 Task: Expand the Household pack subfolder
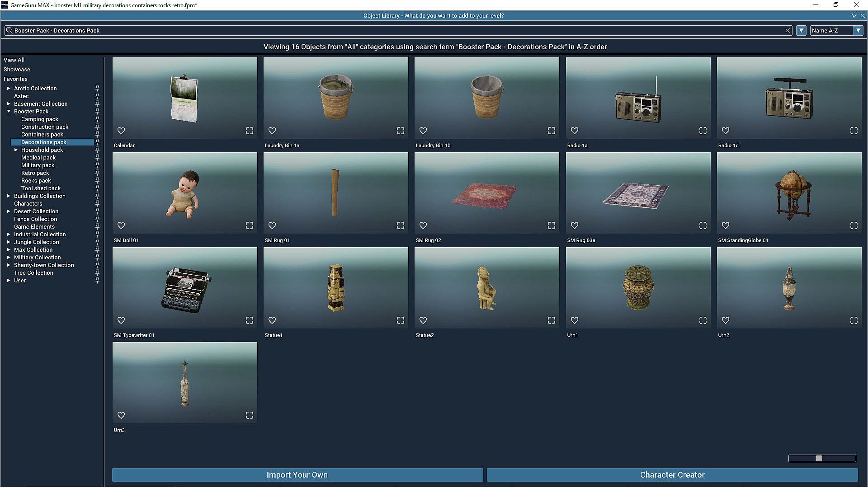16,150
